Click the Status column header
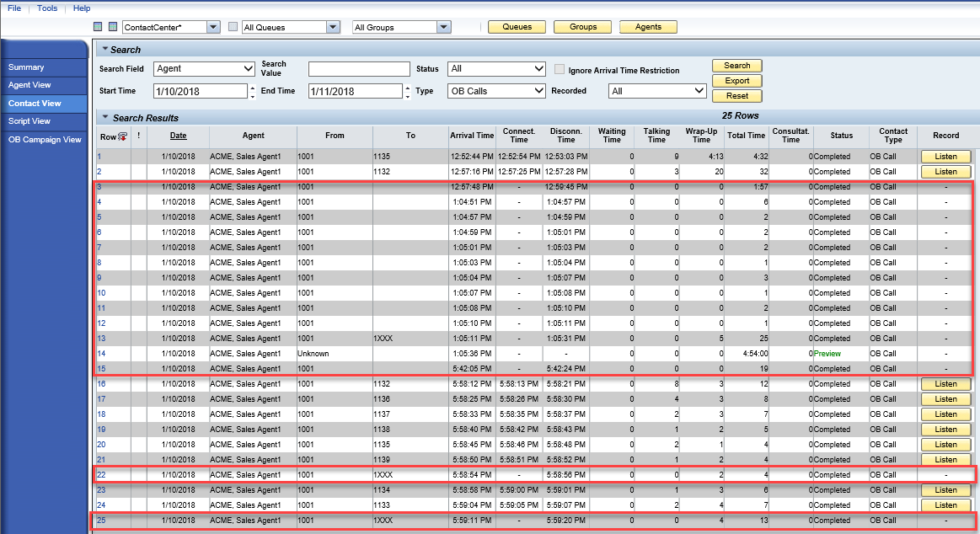This screenshot has width=980, height=534. click(841, 136)
